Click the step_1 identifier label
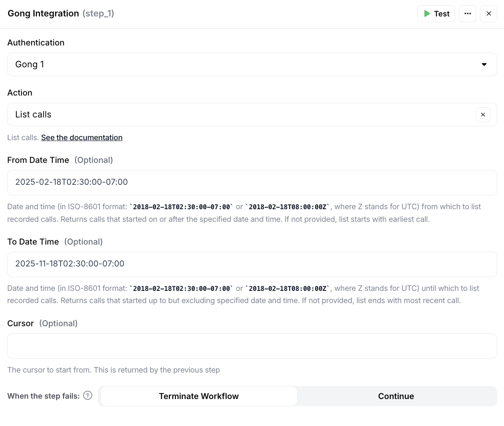 click(x=98, y=13)
